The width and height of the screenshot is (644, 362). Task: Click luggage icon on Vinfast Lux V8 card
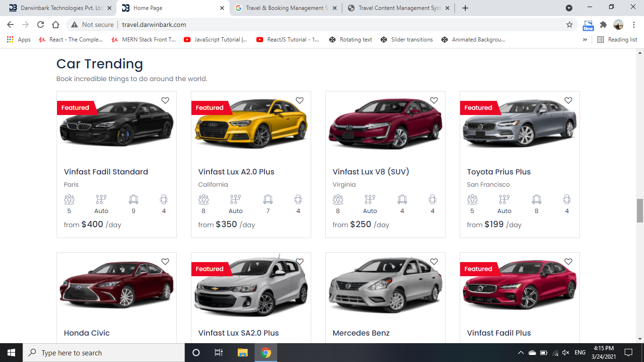(x=402, y=199)
